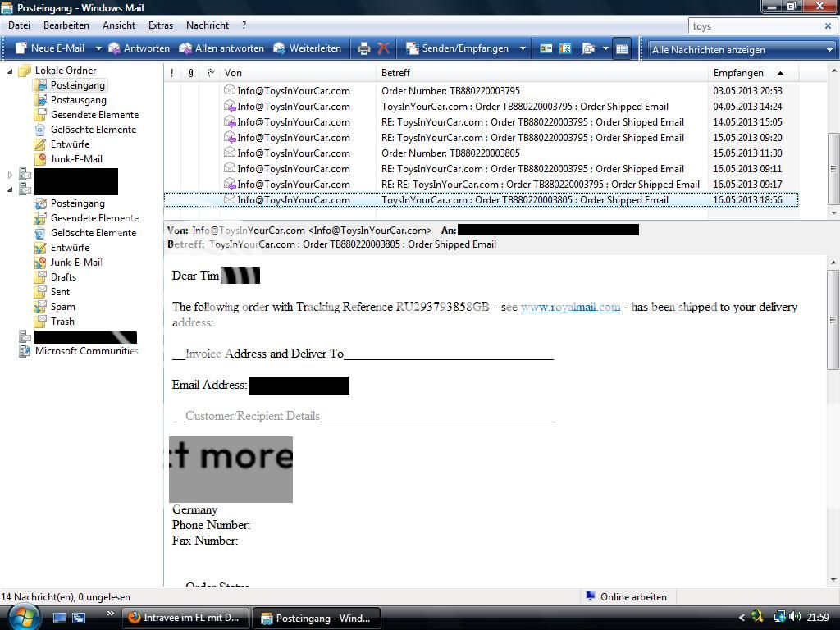
Task: Switch to the Firefox window in the taskbar
Action: (184, 618)
